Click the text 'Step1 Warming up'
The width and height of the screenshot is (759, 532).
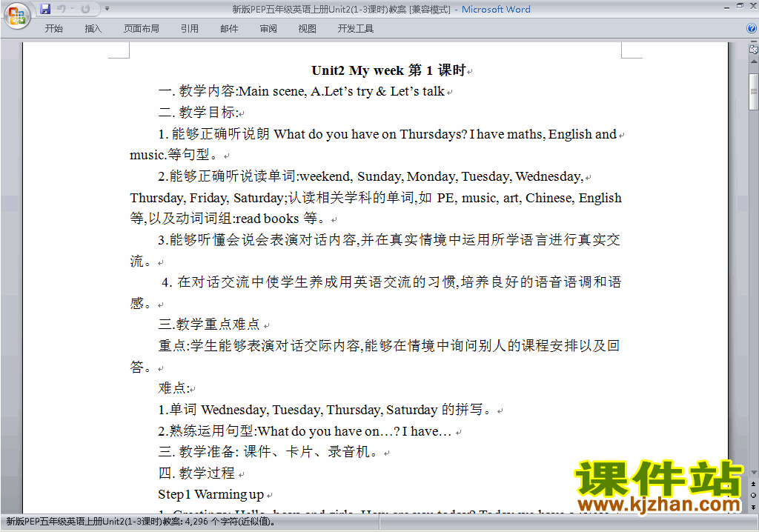[211, 494]
